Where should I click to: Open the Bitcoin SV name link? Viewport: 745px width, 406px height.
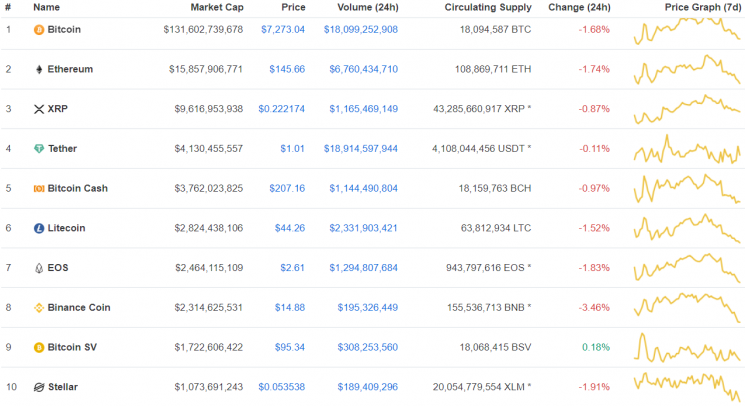(x=72, y=347)
